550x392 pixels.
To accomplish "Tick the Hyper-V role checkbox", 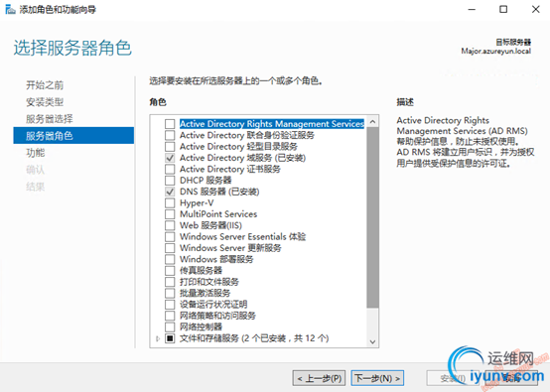I will (x=170, y=202).
